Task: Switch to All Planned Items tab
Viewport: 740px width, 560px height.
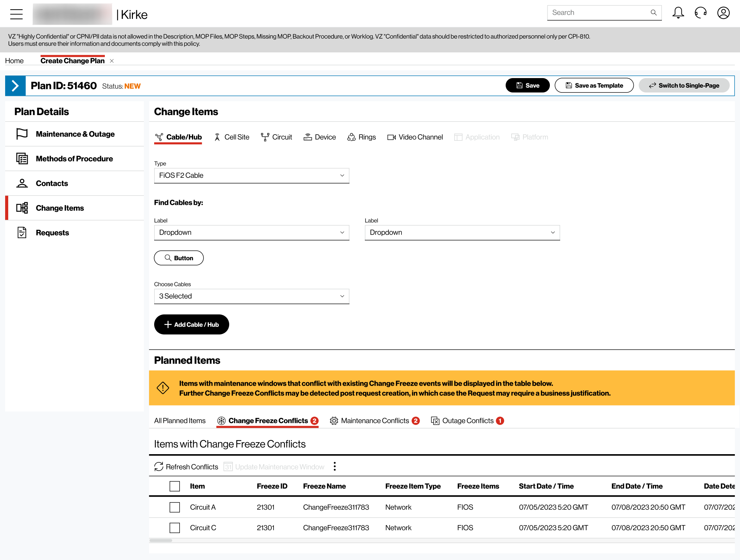Action: (x=180, y=421)
